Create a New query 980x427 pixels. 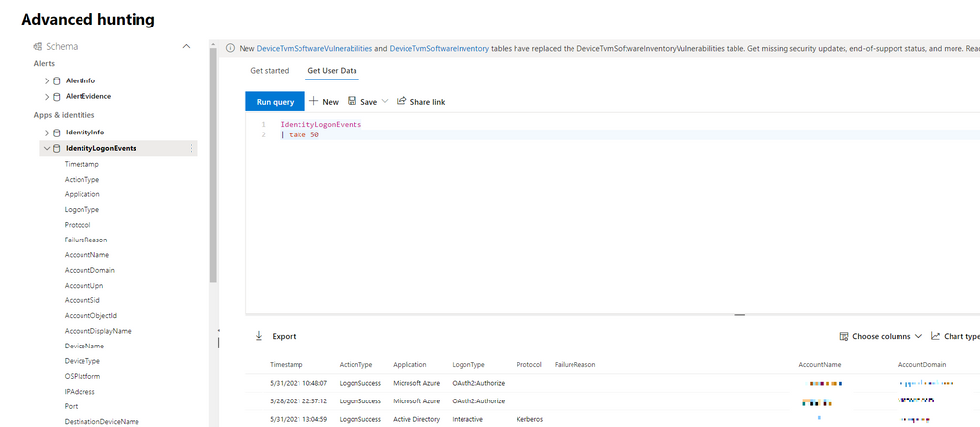(324, 101)
